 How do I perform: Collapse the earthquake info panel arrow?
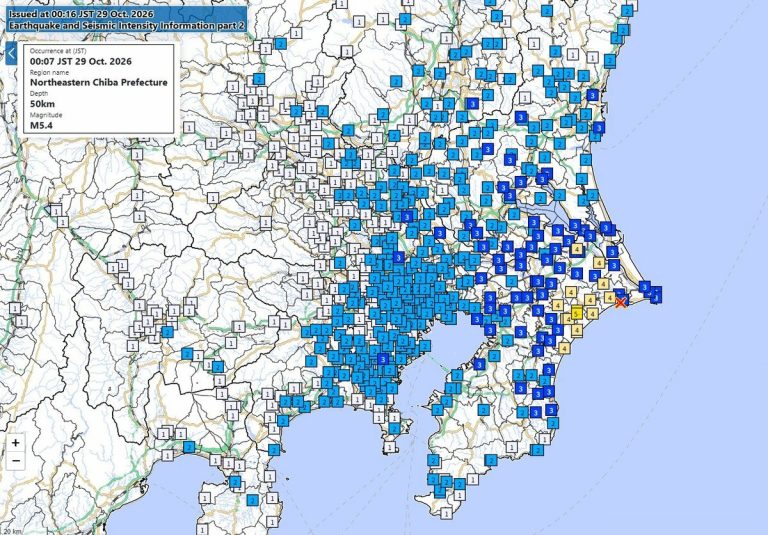coord(11,53)
